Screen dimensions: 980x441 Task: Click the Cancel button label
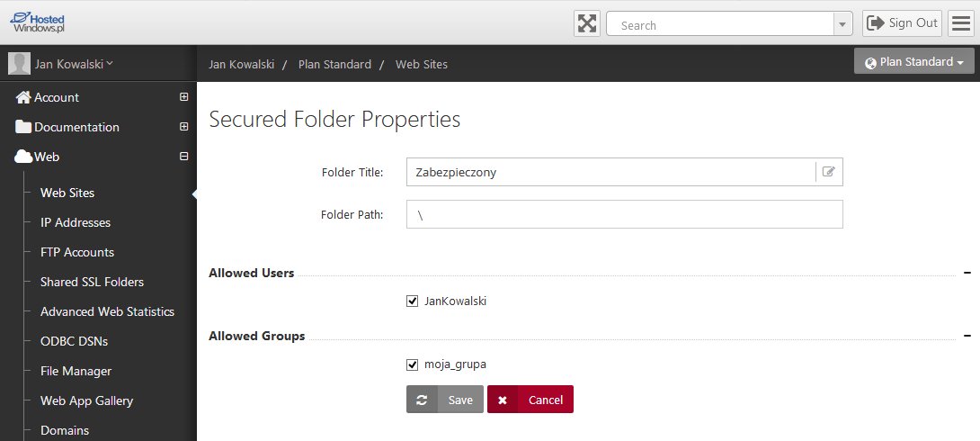[546, 400]
